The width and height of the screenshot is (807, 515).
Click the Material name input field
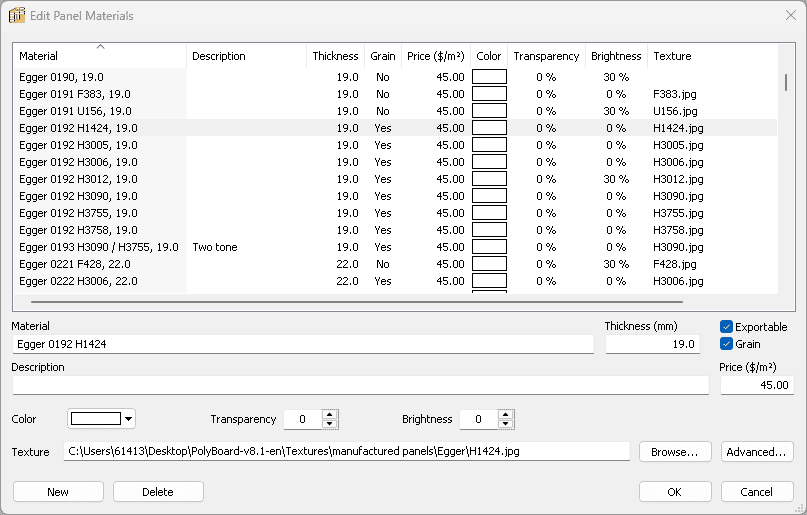click(x=302, y=344)
